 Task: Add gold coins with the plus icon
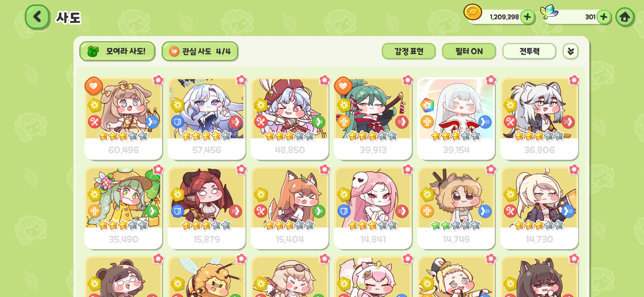click(x=527, y=17)
